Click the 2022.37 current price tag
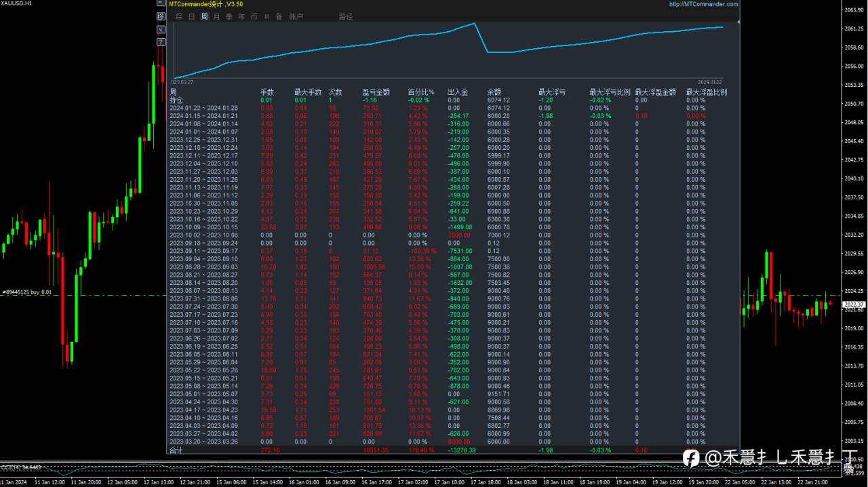 (x=853, y=305)
